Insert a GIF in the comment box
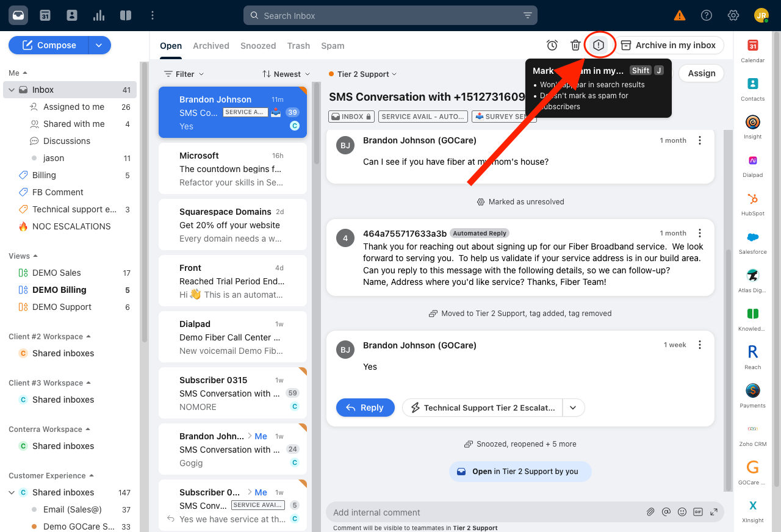 coord(698,512)
